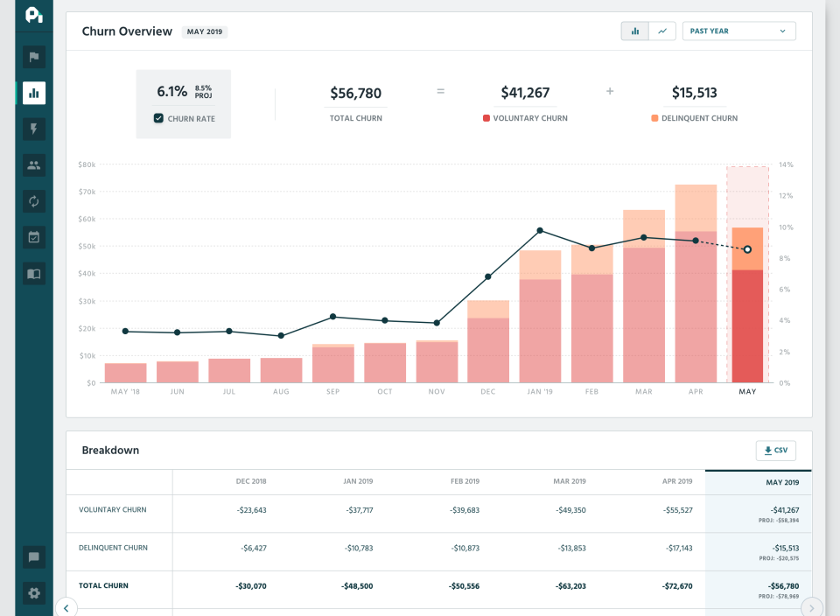Switch to line chart view
840x616 pixels.
point(661,31)
